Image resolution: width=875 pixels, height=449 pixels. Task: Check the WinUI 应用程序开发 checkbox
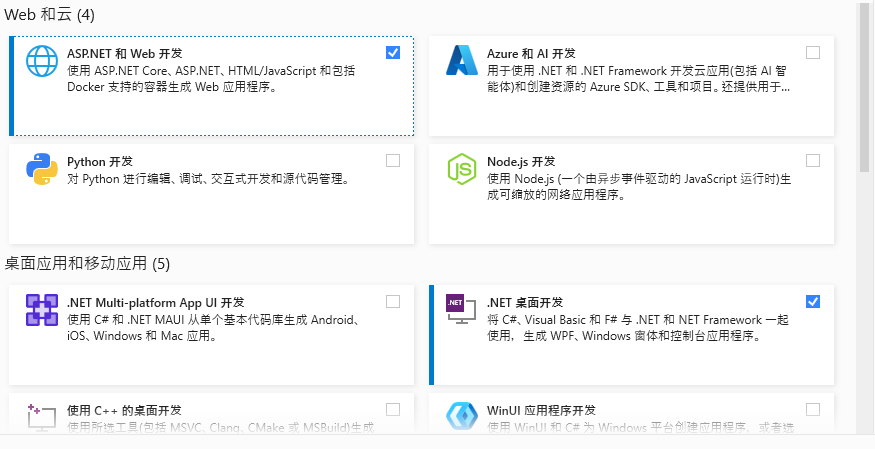click(813, 410)
